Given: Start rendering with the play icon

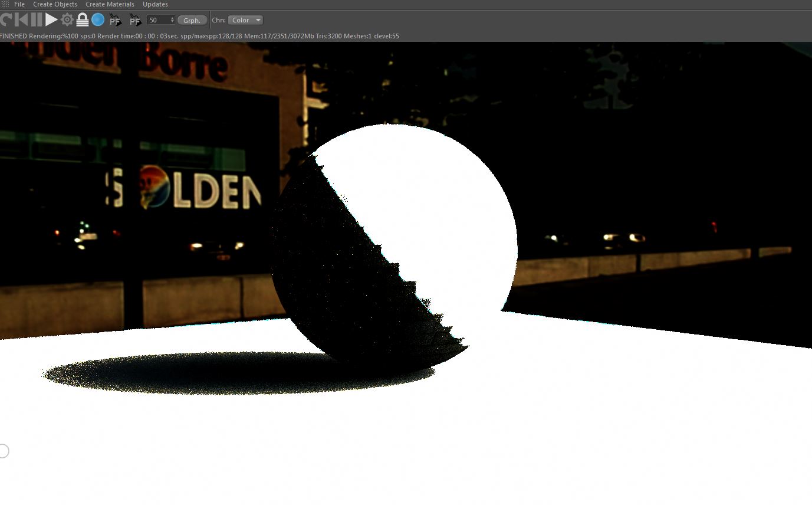Looking at the screenshot, I should pyautogui.click(x=51, y=20).
